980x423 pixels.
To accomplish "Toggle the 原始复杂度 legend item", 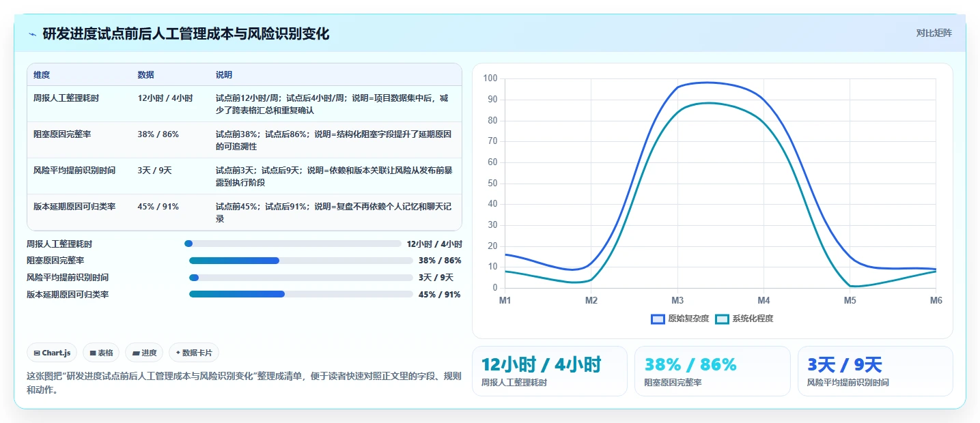I will point(680,319).
